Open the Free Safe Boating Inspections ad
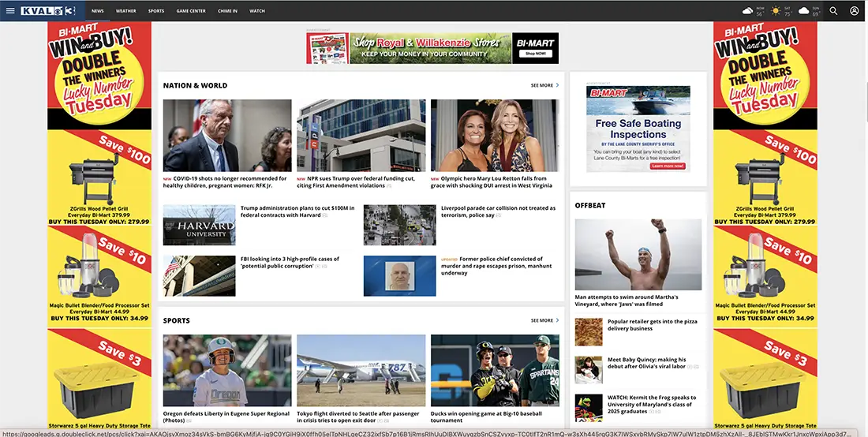 638,129
